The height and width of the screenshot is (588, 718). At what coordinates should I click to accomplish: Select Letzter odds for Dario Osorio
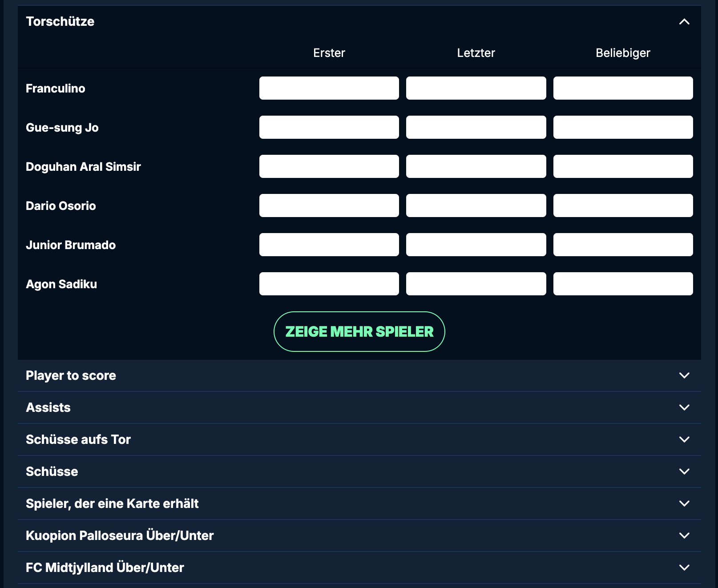(476, 205)
